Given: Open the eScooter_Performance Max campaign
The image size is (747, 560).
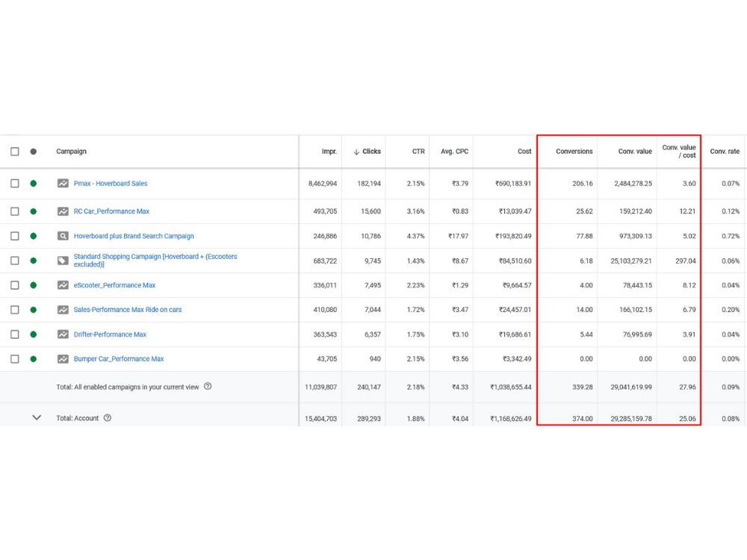Looking at the screenshot, I should 114,285.
